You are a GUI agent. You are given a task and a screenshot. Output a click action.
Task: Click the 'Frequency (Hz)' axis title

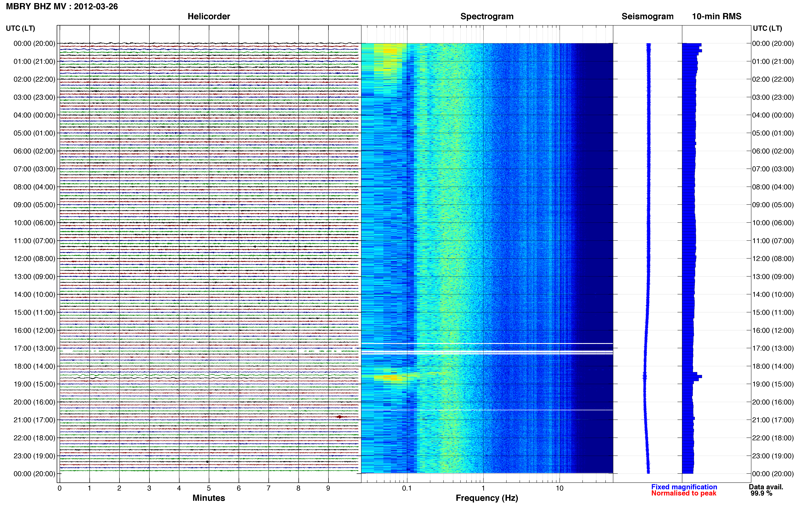point(487,498)
